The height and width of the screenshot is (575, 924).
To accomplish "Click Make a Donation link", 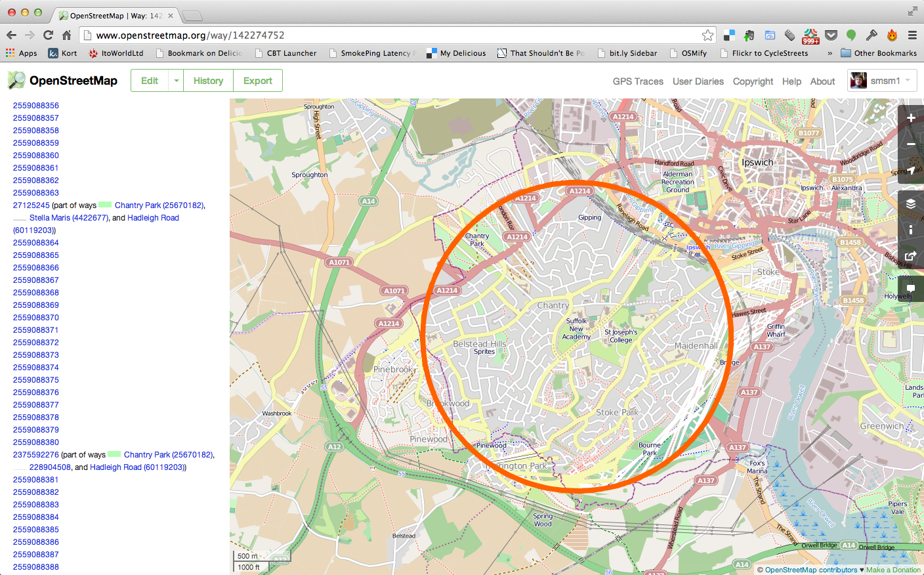I will point(893,570).
